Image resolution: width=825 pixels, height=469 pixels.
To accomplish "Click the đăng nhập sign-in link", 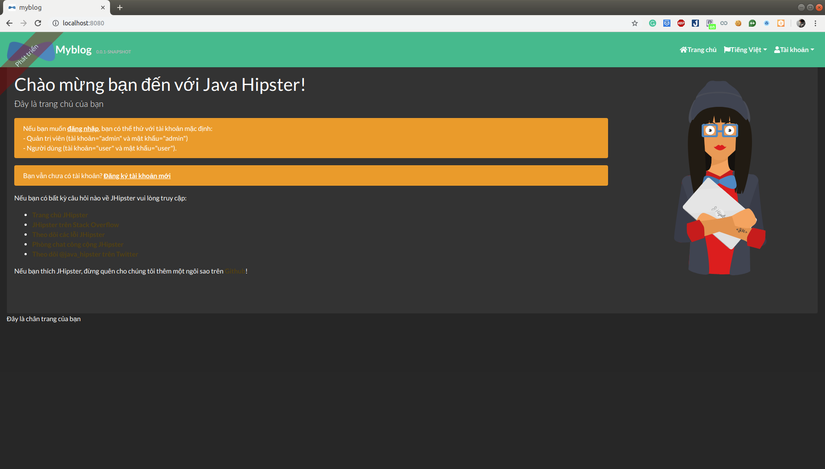I will click(x=83, y=129).
